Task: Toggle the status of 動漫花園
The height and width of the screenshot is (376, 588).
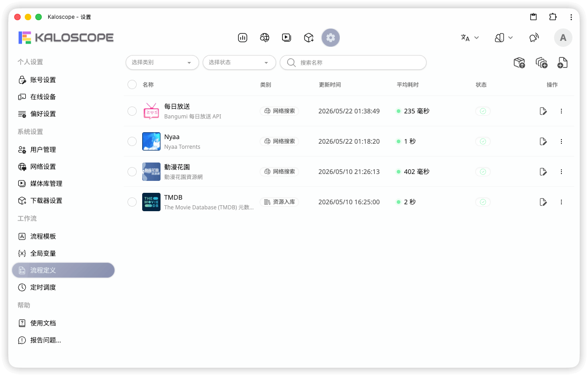Action: (483, 172)
